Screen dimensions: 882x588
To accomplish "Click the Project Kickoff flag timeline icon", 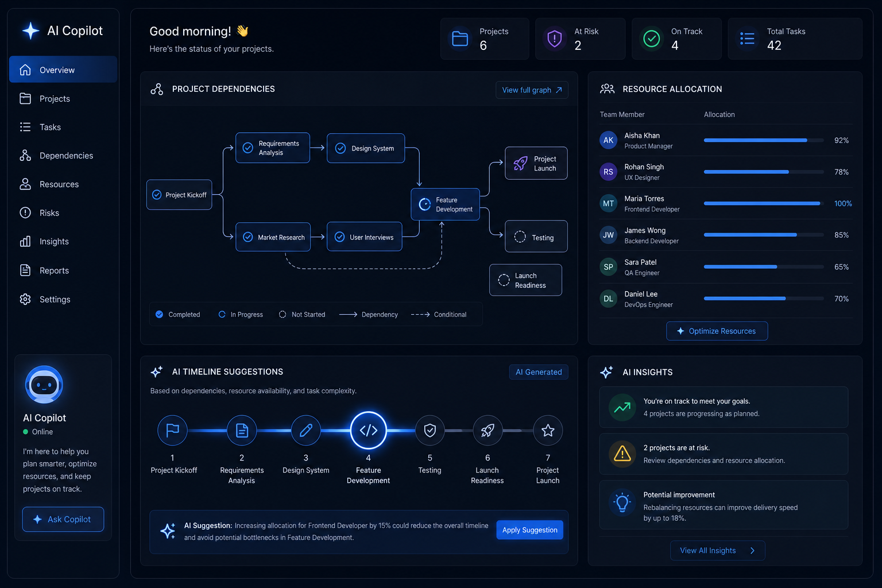I will coord(172,430).
